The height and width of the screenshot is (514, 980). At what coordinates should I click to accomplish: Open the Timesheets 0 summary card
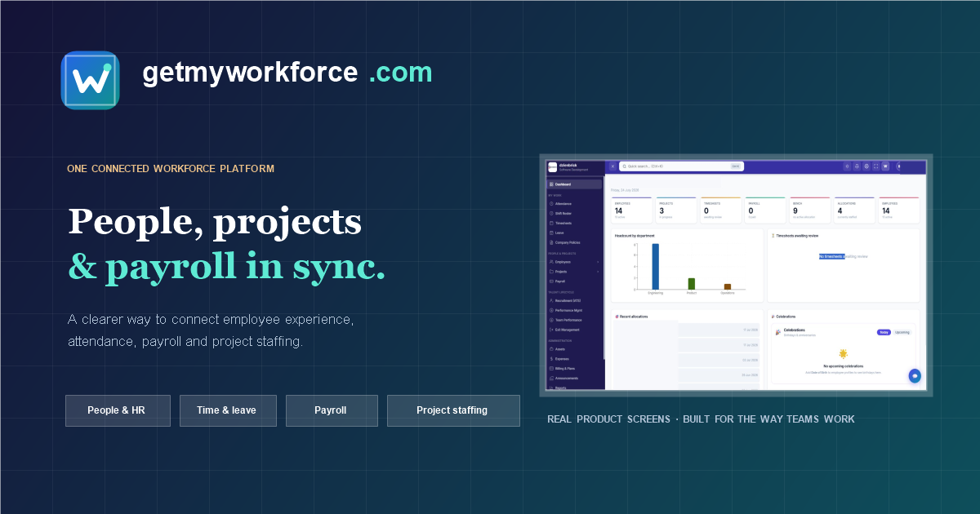(x=720, y=210)
